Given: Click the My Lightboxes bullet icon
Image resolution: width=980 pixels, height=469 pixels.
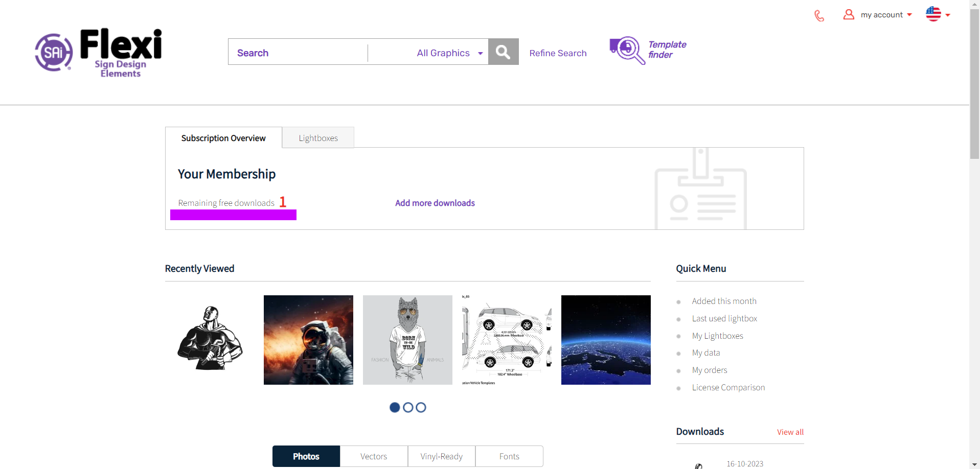Looking at the screenshot, I should click(679, 336).
